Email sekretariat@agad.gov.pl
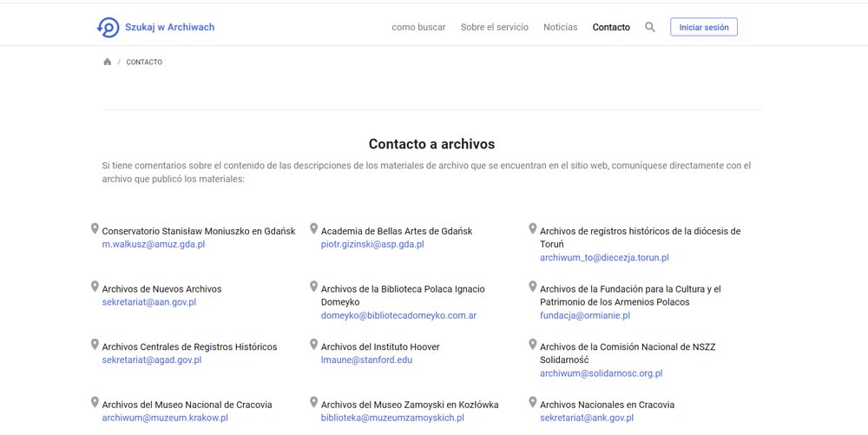This screenshot has height=435, width=868. point(152,359)
